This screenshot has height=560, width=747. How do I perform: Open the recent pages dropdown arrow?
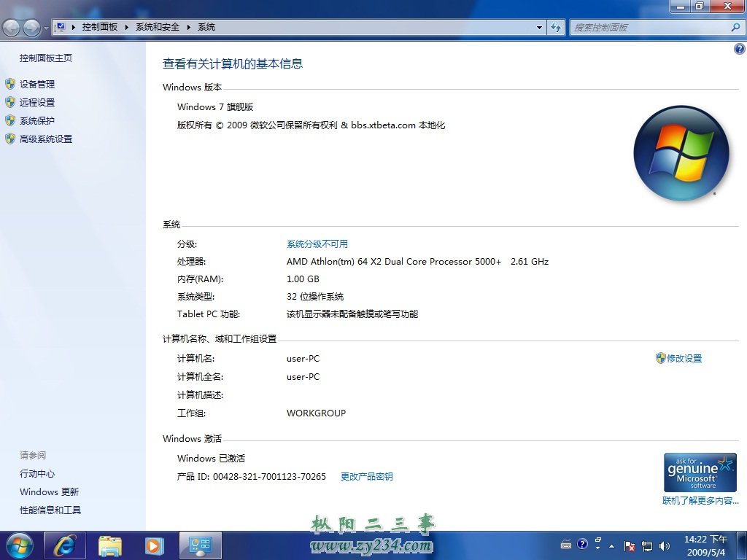pyautogui.click(x=46, y=28)
